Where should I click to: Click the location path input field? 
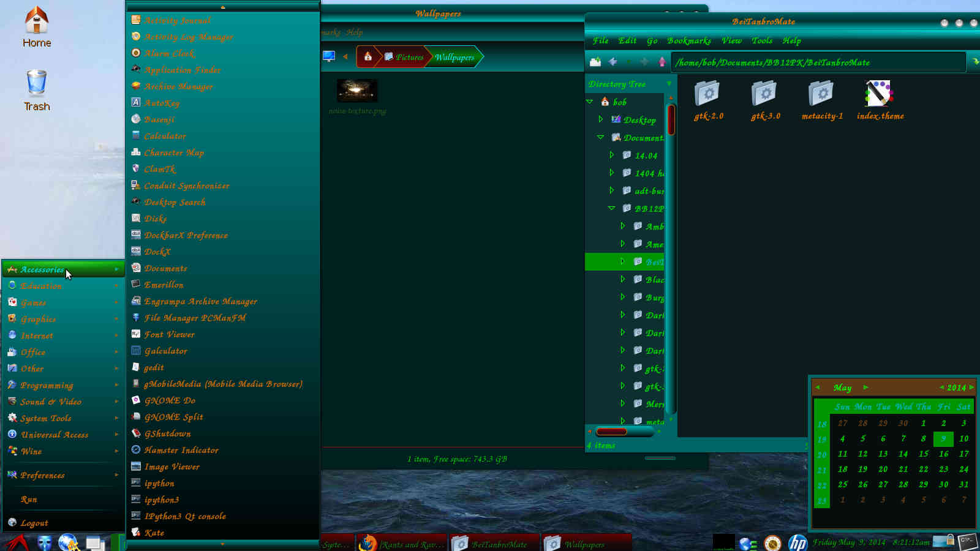[818, 62]
